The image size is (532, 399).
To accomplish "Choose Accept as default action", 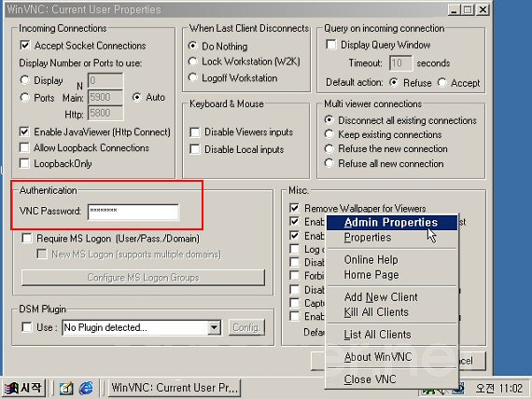I will tap(441, 82).
